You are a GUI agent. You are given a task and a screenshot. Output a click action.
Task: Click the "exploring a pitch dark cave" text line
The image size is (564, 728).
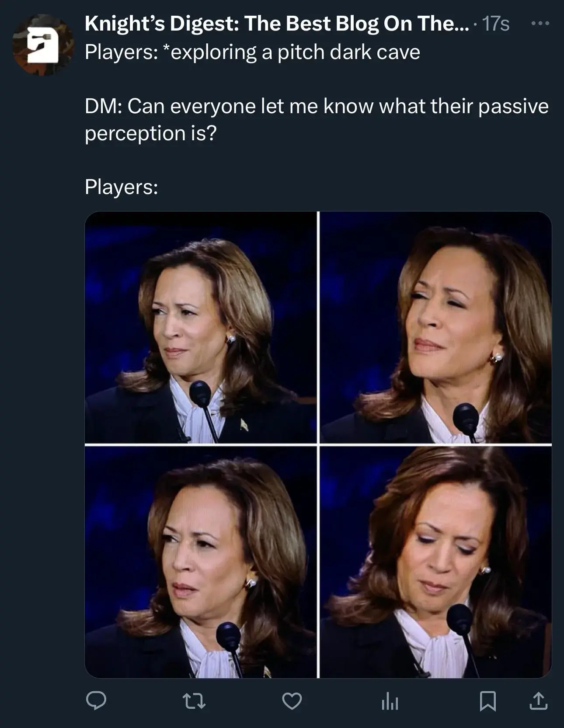coord(252,52)
